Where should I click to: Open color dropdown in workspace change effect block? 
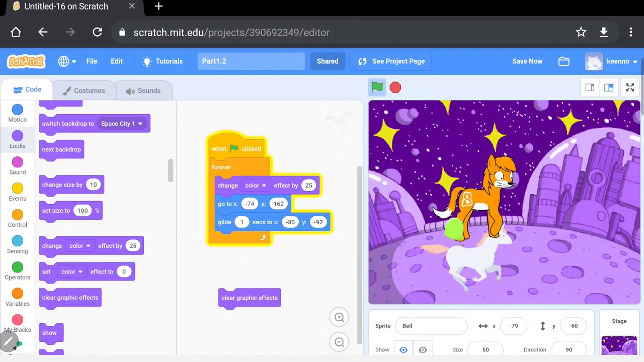[256, 186]
